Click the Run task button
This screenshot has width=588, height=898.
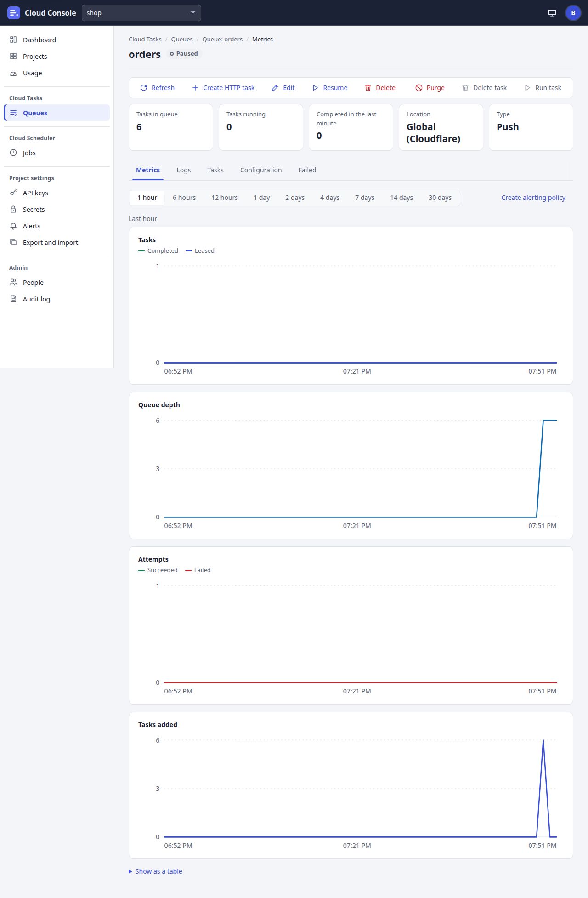pyautogui.click(x=543, y=88)
